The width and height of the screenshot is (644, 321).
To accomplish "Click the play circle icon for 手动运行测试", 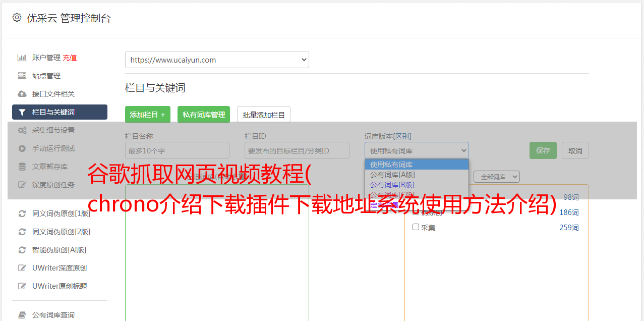I will point(22,148).
